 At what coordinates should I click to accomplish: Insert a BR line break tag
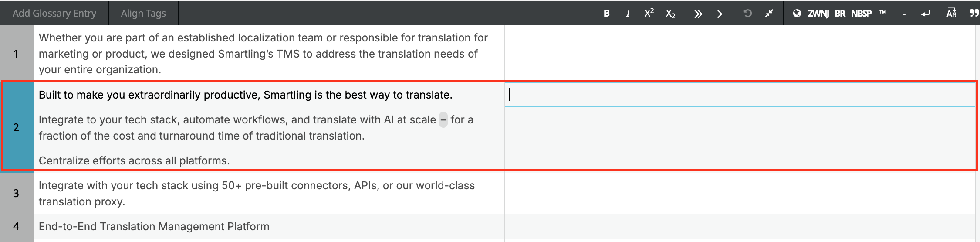pos(840,14)
